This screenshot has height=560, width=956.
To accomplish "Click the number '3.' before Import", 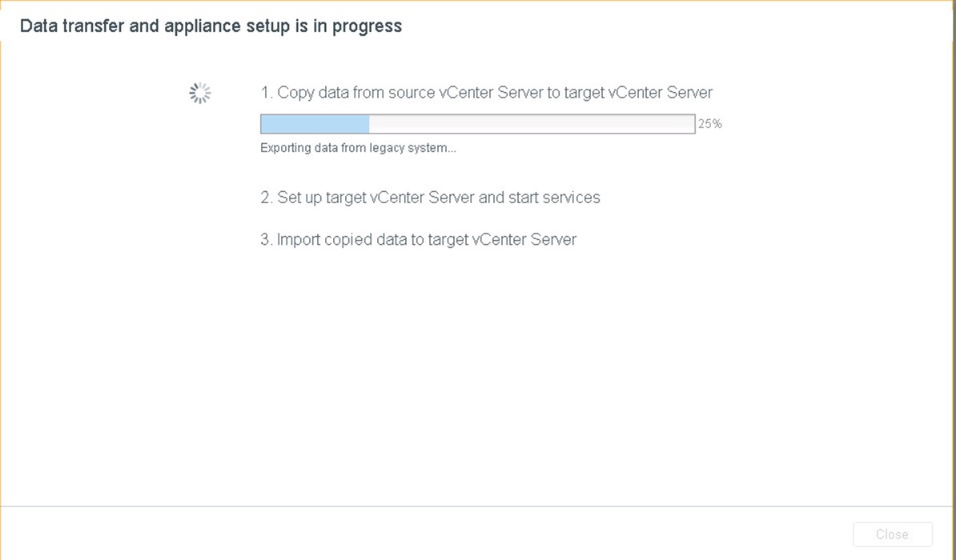I will [267, 239].
